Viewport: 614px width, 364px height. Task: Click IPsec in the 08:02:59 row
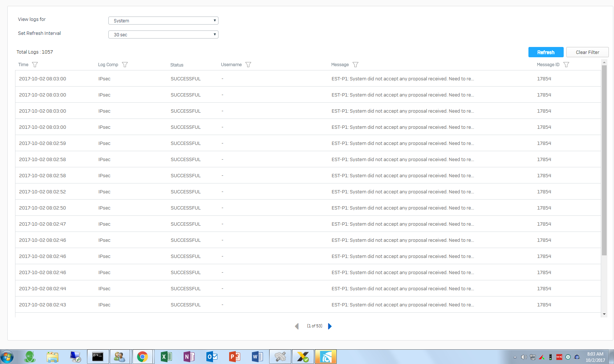pos(104,143)
